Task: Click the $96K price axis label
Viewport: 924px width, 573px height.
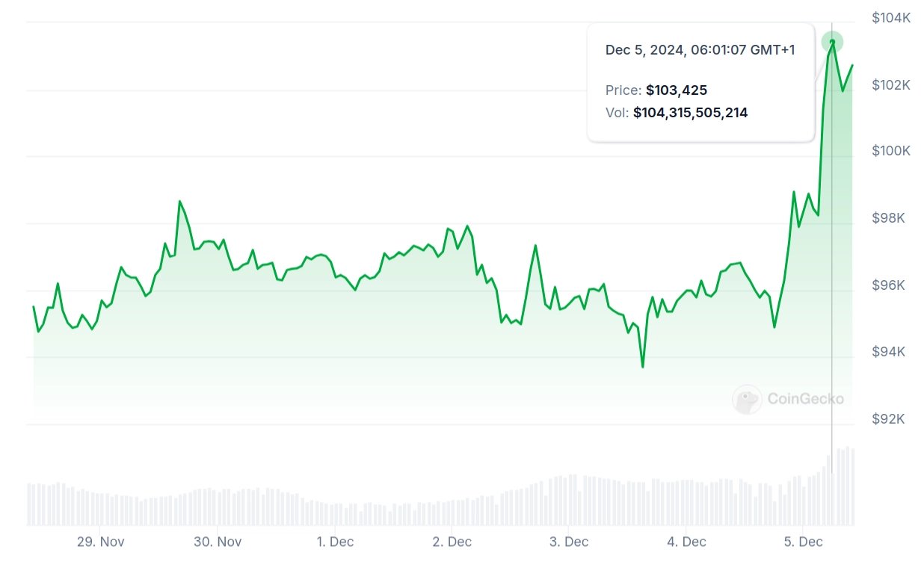Action: (x=889, y=285)
